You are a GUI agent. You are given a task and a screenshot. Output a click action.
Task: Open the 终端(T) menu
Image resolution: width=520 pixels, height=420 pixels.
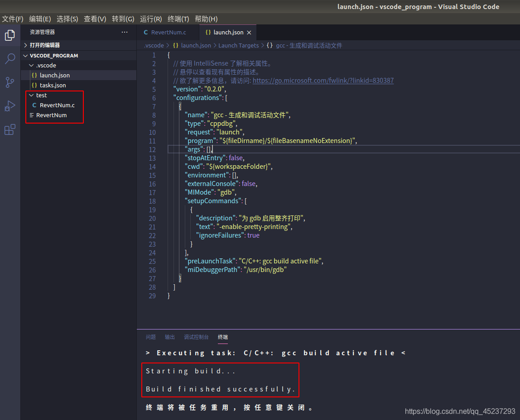coord(178,19)
